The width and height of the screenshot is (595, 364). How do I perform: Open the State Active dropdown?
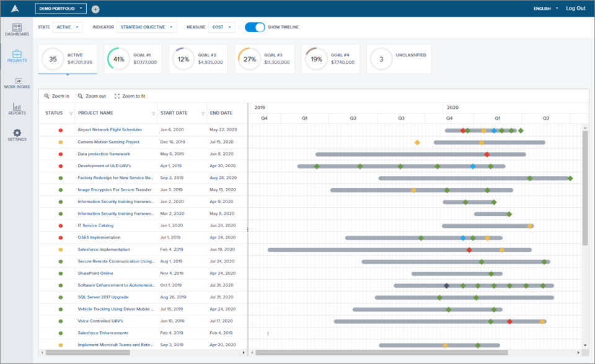pos(68,27)
